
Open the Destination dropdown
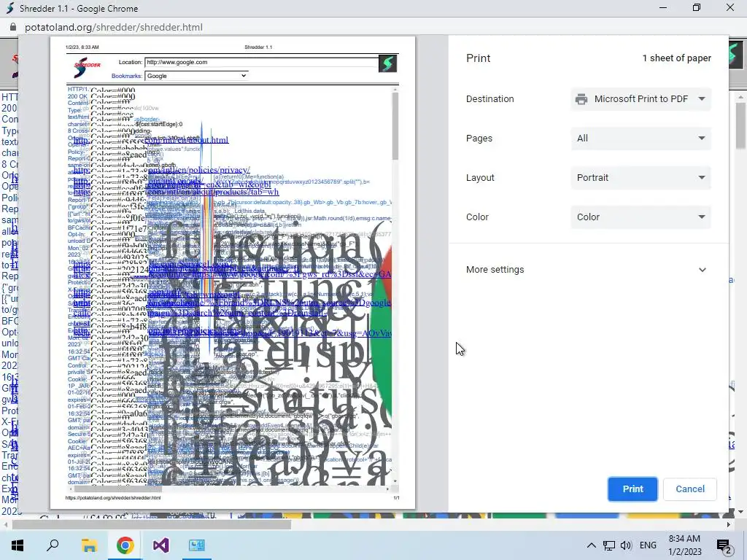pyautogui.click(x=640, y=99)
